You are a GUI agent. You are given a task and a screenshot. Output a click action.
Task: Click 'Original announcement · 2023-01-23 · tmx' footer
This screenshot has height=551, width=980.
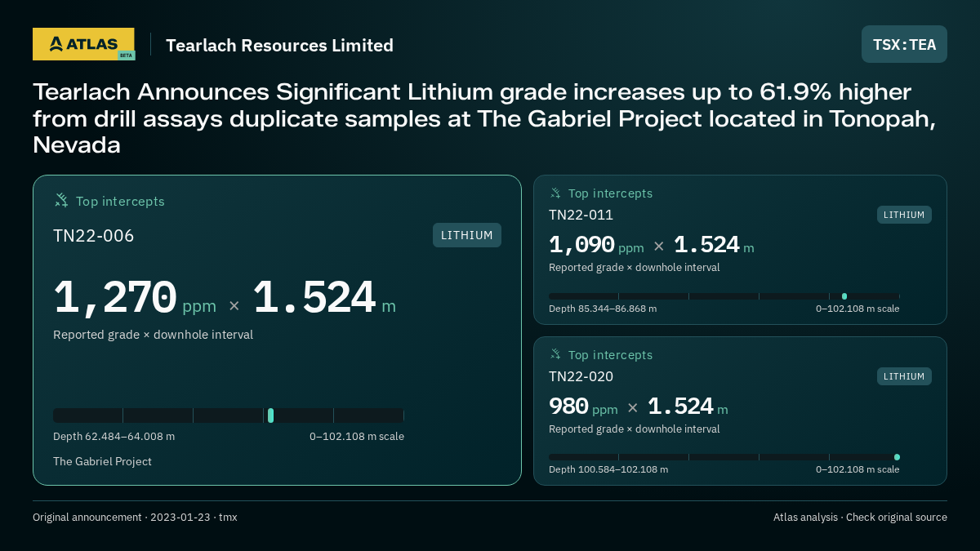[x=135, y=518]
